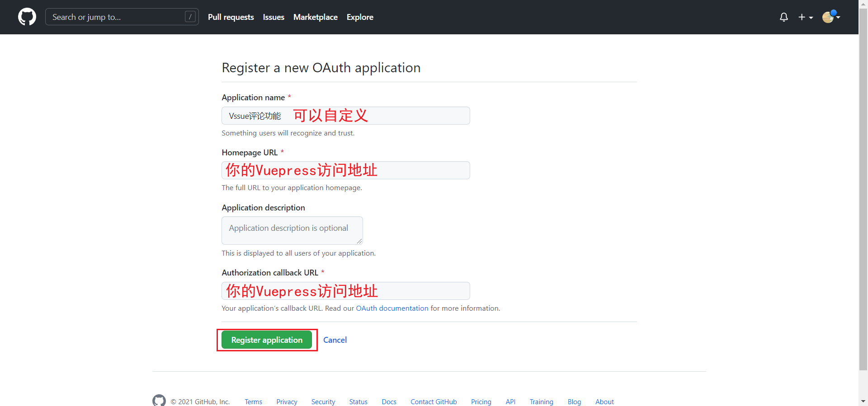Open the Explore page
Image resolution: width=868 pixels, height=406 pixels.
[360, 17]
